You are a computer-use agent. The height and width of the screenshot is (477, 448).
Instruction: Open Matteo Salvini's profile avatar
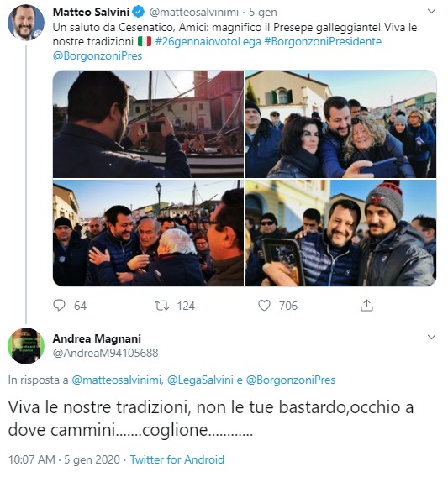click(26, 23)
